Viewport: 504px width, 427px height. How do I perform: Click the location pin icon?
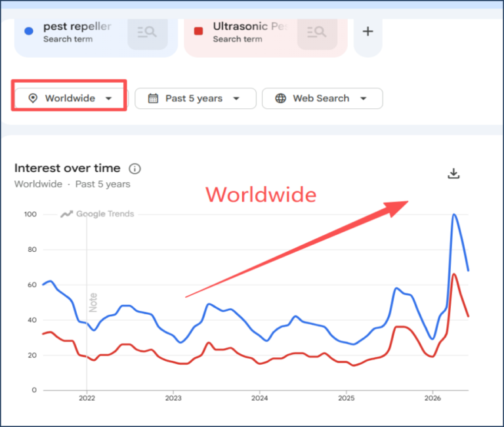coord(33,98)
